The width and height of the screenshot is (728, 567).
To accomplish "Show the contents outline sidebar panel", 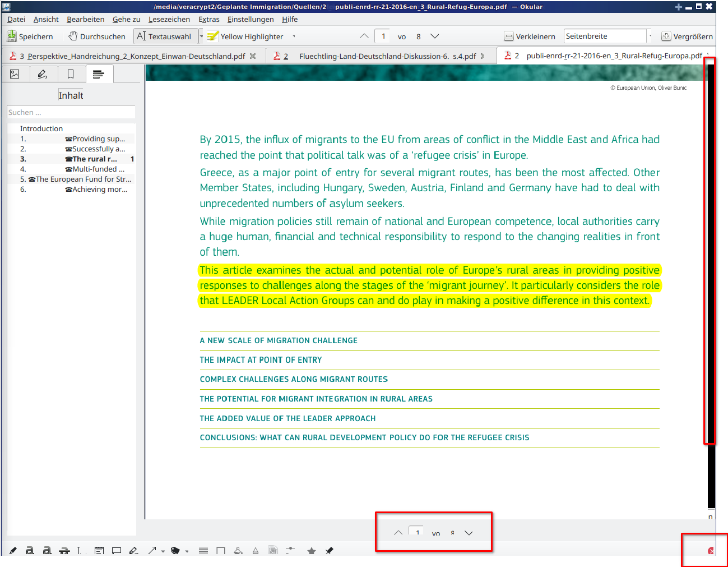I will click(x=99, y=74).
